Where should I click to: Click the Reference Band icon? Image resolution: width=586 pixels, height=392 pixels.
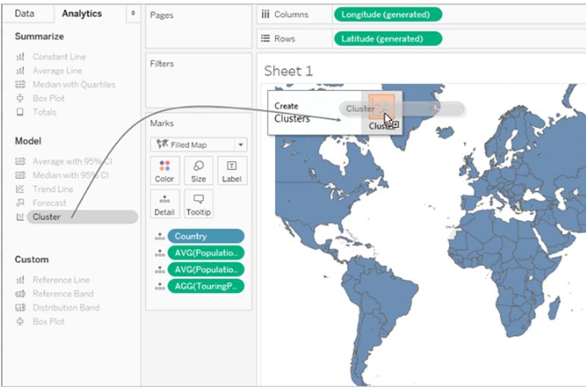(20, 293)
